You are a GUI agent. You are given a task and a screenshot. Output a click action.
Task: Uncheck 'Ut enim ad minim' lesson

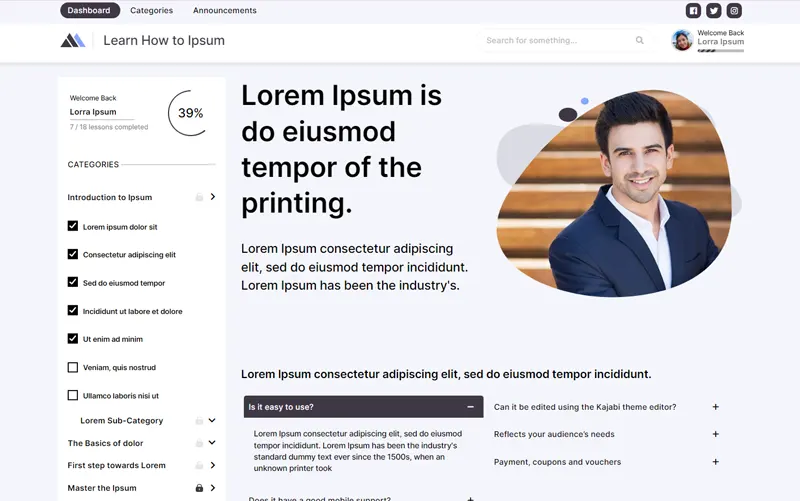click(73, 339)
